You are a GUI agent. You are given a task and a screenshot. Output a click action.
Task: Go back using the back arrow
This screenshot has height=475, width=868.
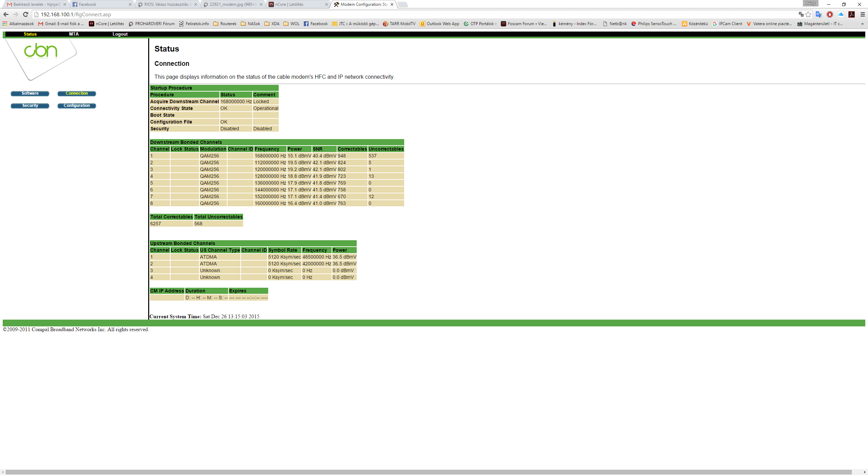(6, 14)
